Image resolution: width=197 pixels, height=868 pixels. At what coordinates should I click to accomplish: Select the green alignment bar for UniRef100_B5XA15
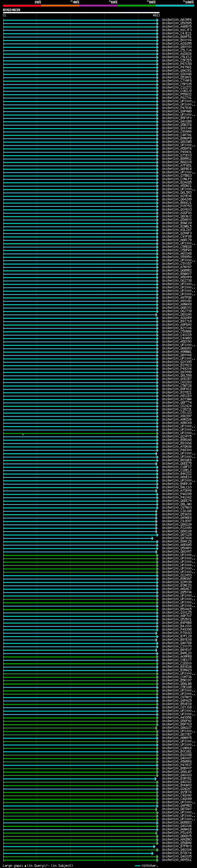(x=80, y=609)
